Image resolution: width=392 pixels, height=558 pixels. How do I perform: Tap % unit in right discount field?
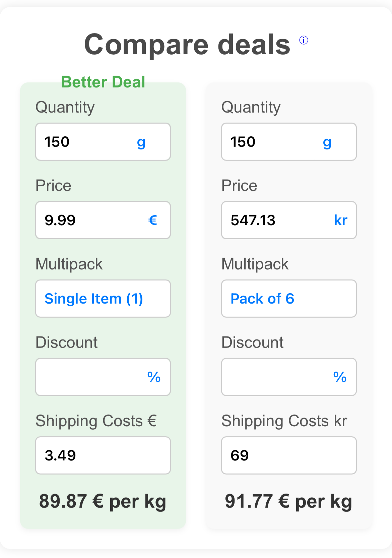340,377
